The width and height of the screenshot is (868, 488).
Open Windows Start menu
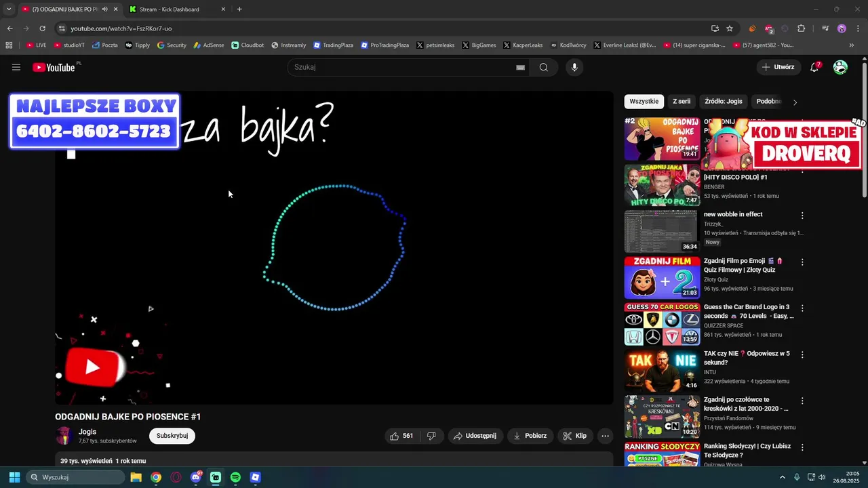pyautogui.click(x=14, y=477)
